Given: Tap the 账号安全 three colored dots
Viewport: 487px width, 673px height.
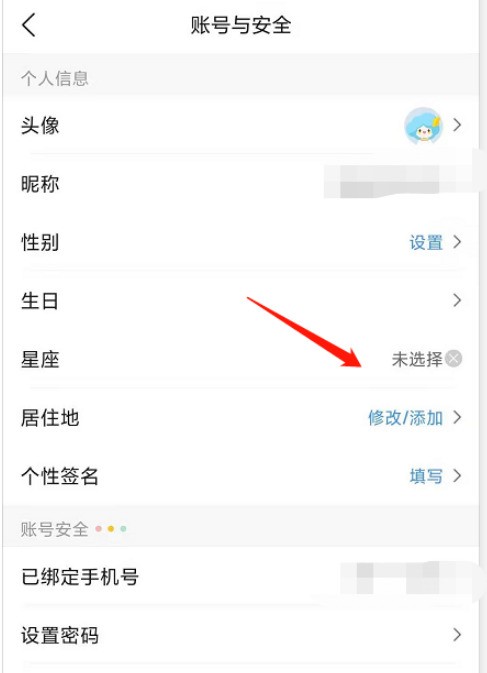Looking at the screenshot, I should click(x=111, y=529).
